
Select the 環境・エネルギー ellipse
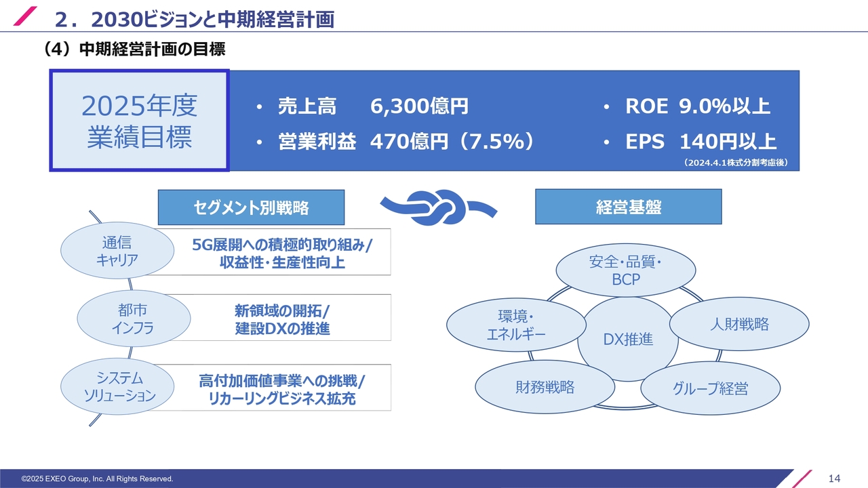[x=515, y=325]
